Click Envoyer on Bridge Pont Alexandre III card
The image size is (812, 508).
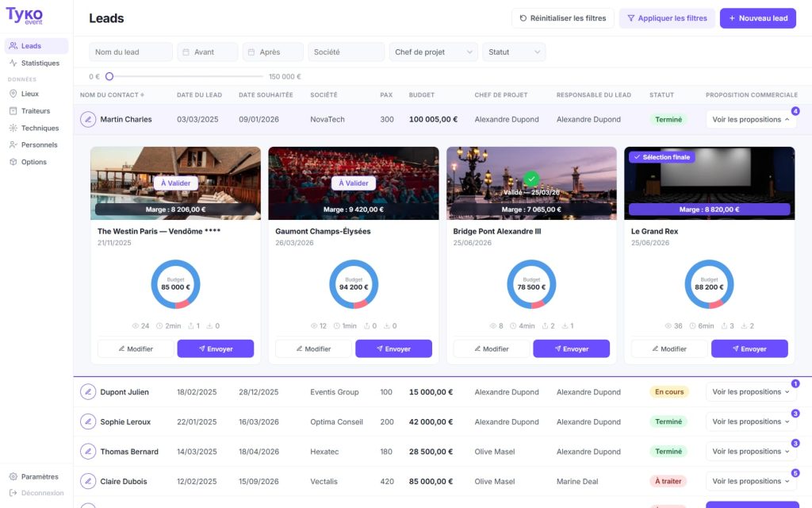click(x=571, y=349)
